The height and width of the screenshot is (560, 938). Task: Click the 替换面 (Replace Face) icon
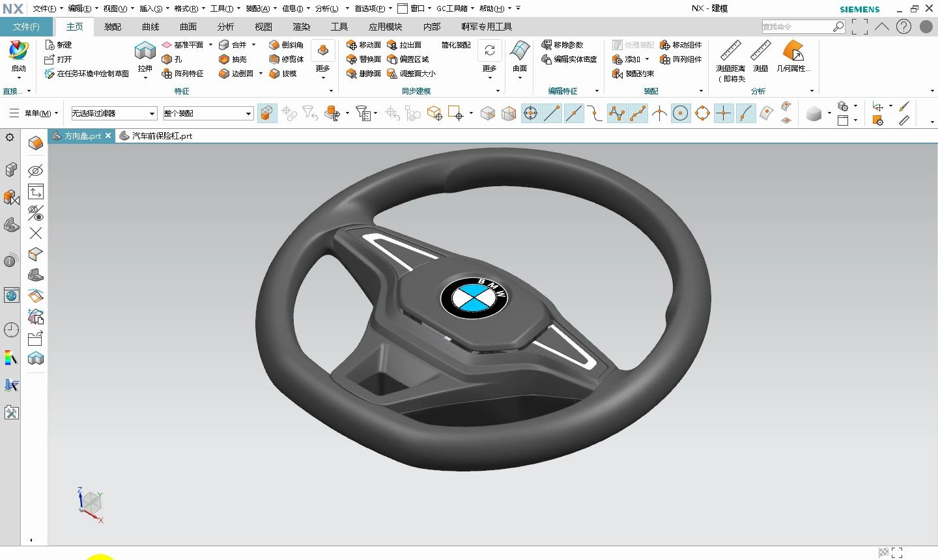364,59
